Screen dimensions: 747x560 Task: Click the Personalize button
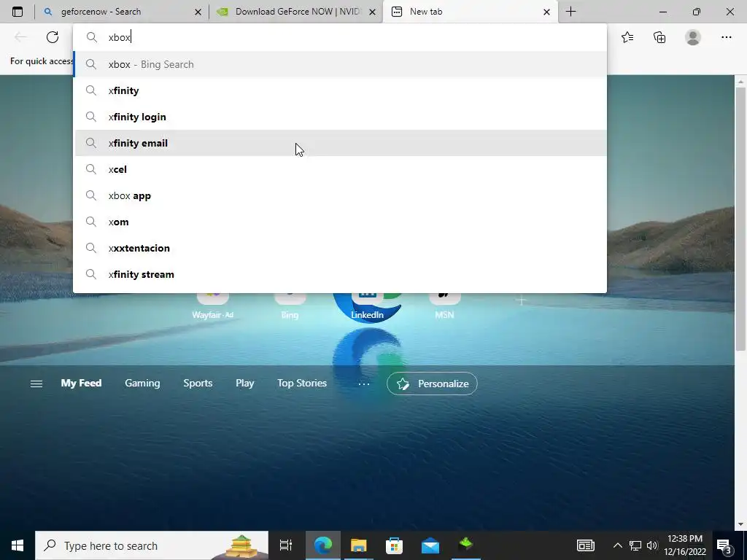click(432, 384)
